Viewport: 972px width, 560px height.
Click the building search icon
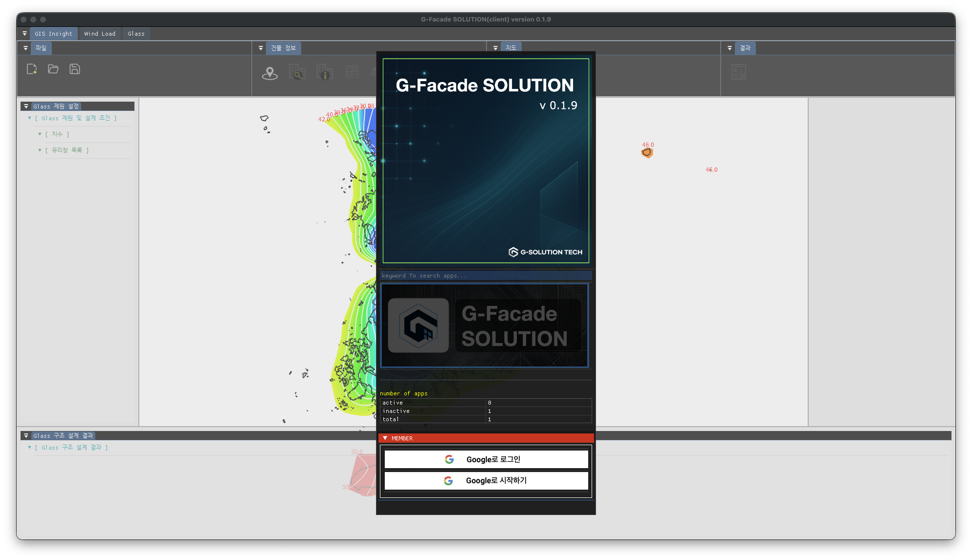click(x=297, y=72)
